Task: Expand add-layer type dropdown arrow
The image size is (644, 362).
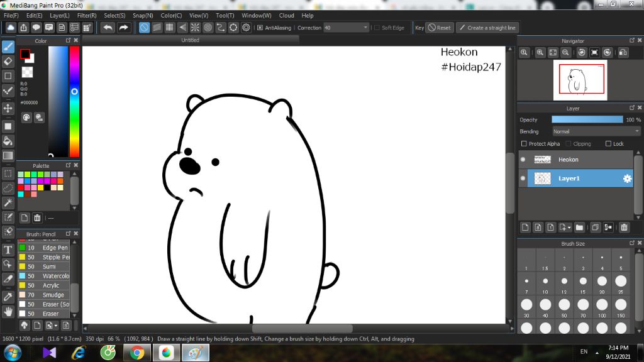Action: [569, 228]
